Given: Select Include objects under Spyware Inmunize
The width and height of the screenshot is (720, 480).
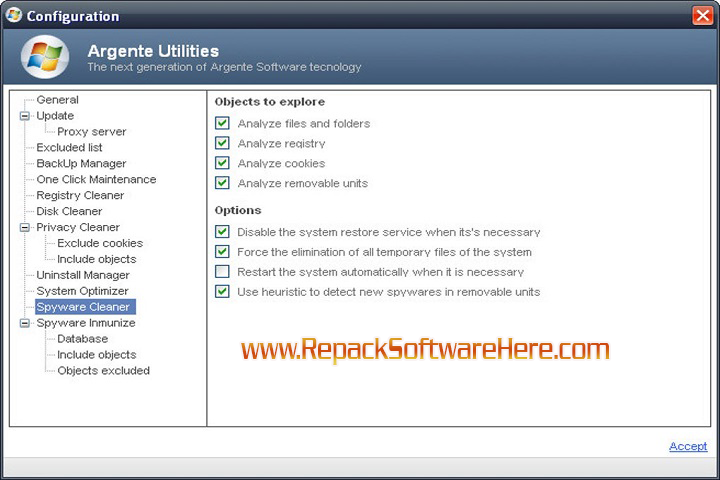Looking at the screenshot, I should [97, 355].
